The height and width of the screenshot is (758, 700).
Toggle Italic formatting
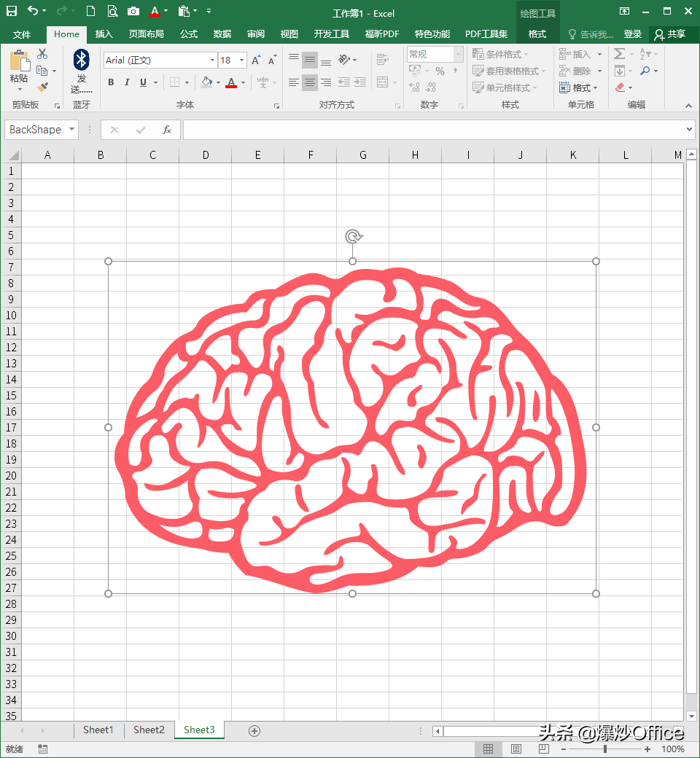coord(127,82)
